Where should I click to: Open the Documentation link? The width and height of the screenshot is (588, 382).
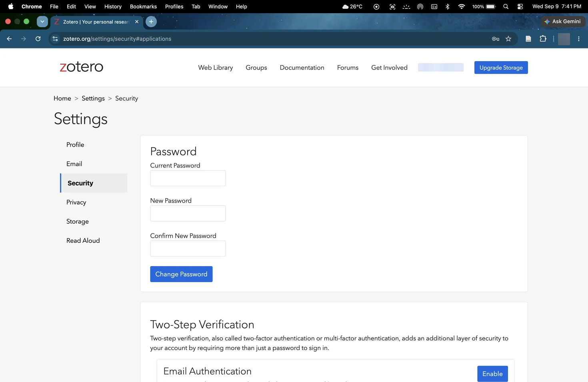pyautogui.click(x=302, y=68)
